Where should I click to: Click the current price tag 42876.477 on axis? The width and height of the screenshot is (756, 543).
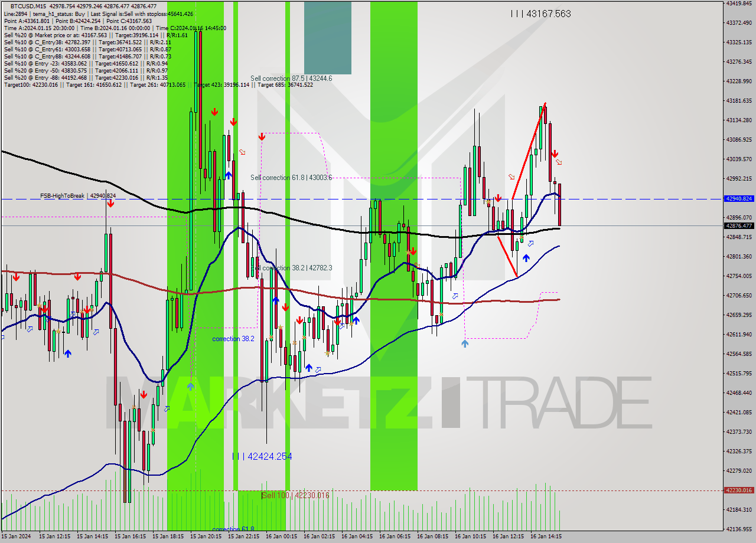click(738, 225)
